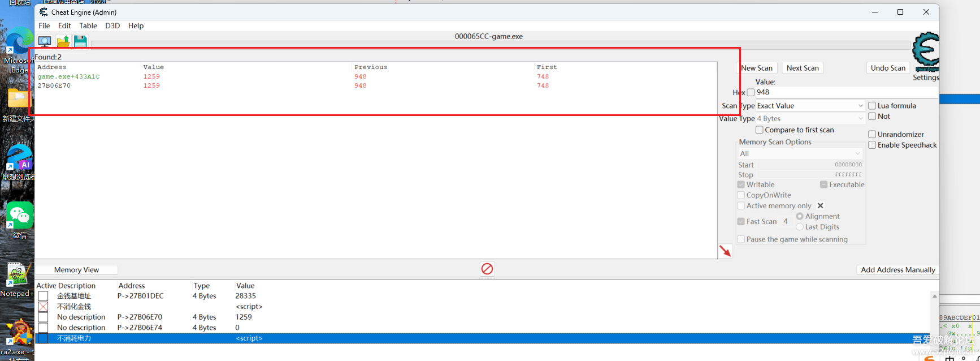Screen dimensions: 980x361
Task: Click the Next Scan button
Action: click(x=803, y=68)
